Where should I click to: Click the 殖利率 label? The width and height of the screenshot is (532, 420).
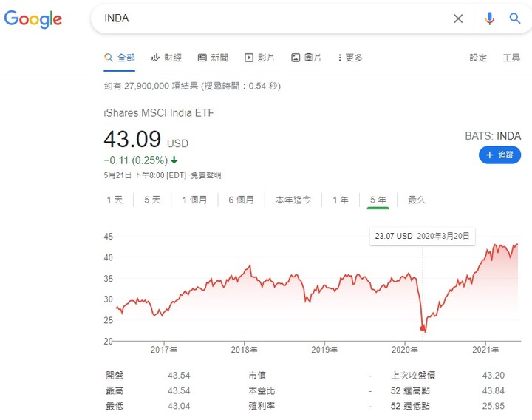pyautogui.click(x=262, y=406)
